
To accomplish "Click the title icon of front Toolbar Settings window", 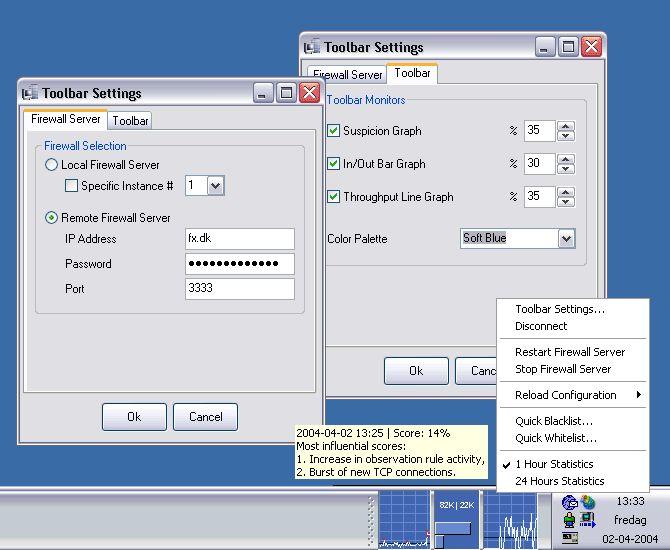I will tap(30, 93).
